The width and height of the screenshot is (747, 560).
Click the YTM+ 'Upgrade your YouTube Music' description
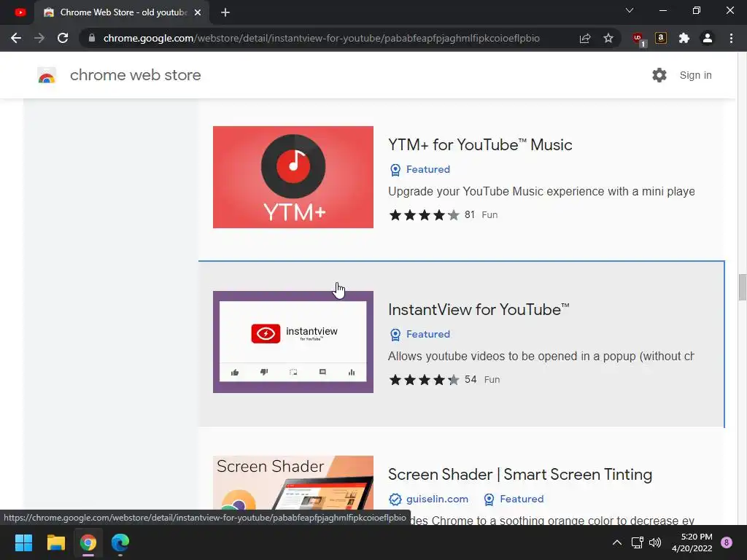tap(541, 192)
